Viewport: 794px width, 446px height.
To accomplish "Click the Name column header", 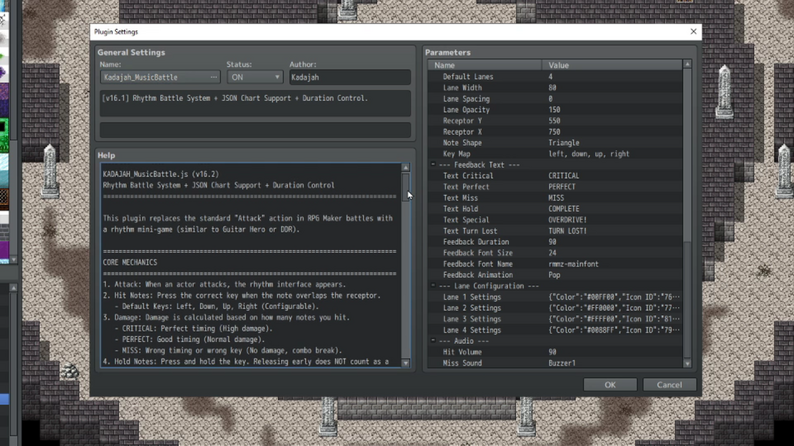I will [485, 65].
